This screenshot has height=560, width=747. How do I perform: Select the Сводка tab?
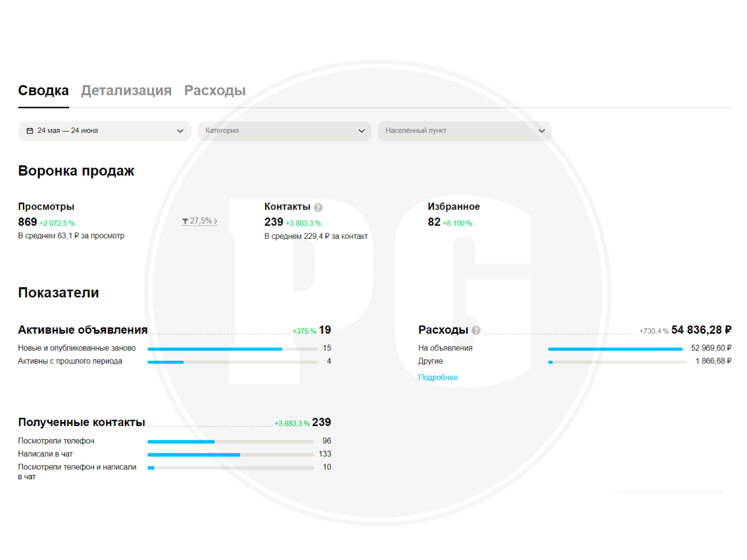coord(43,91)
